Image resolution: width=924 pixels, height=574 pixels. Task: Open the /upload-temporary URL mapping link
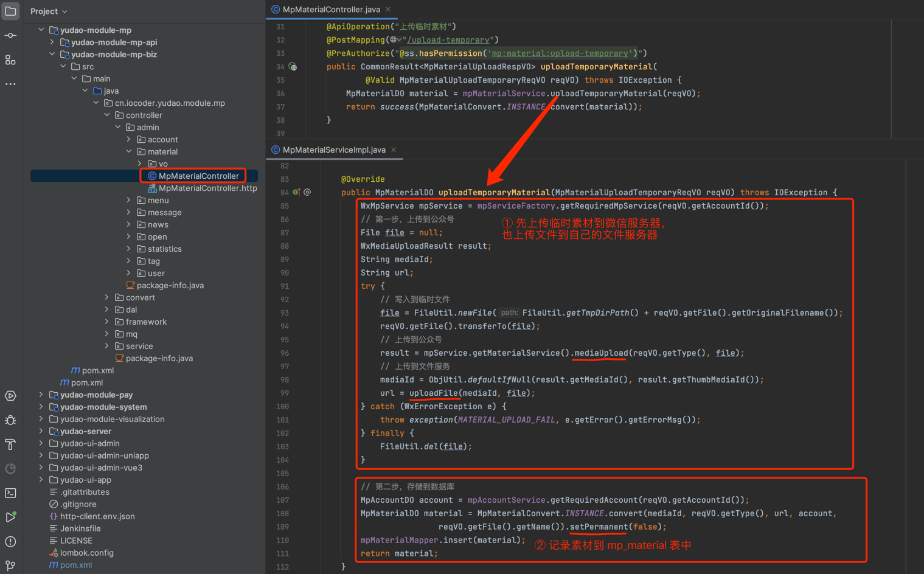[x=448, y=40]
